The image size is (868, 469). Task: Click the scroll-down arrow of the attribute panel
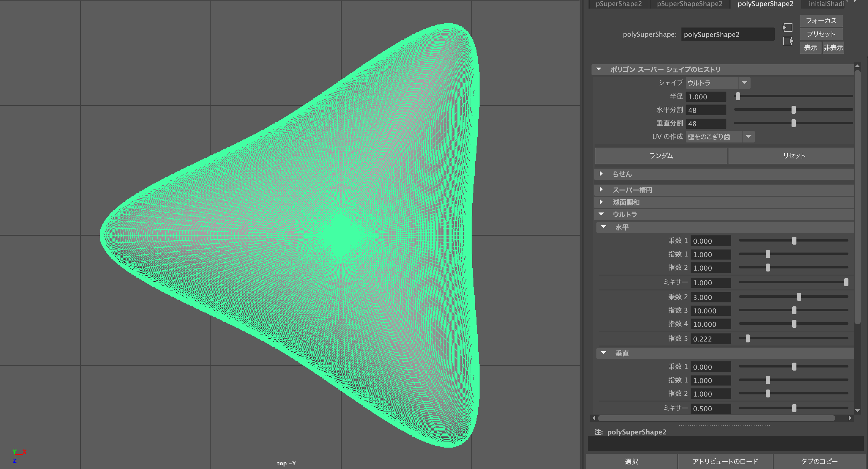click(858, 410)
